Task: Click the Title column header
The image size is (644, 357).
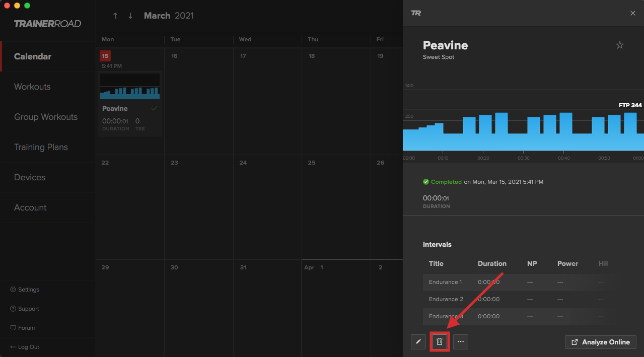Action: [x=436, y=263]
